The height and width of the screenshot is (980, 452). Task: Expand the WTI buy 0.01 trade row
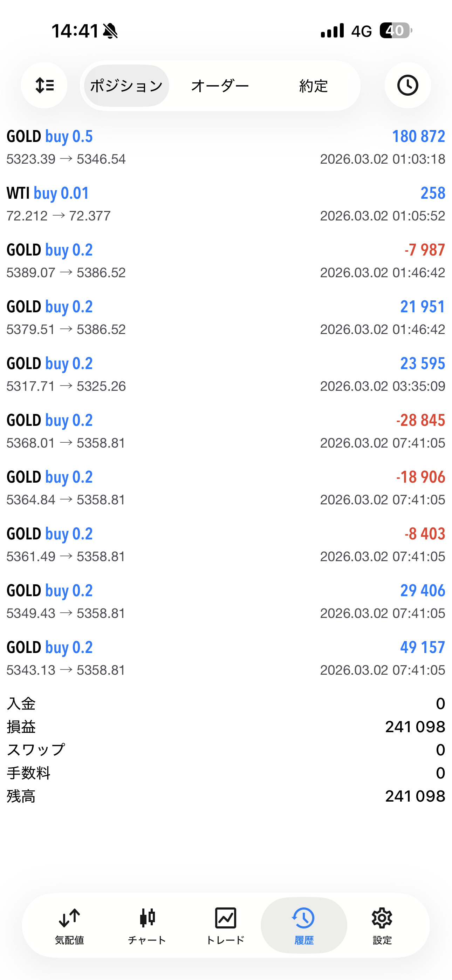tap(226, 204)
